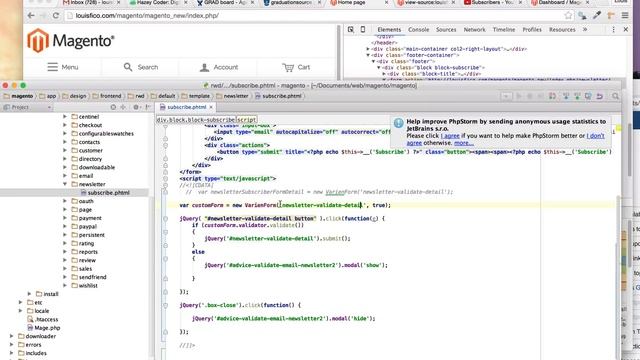Switch to GRAD board browser tab

pos(225,3)
